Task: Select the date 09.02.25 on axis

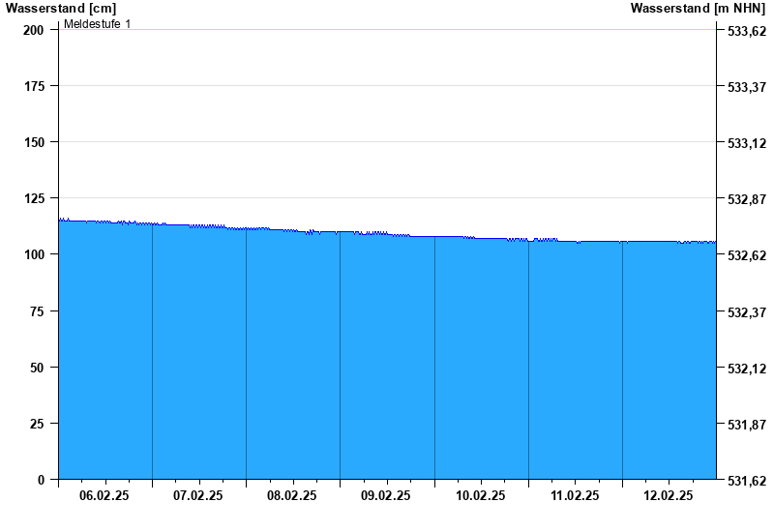Action: [x=386, y=495]
